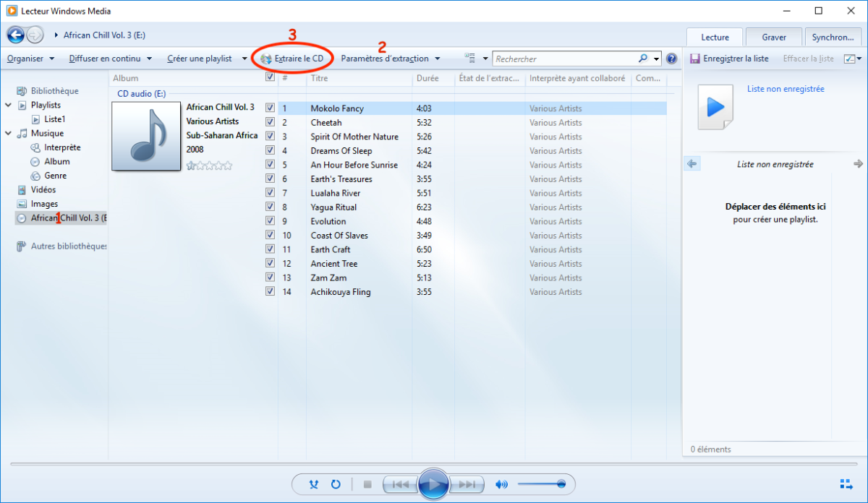Open the Organiser dropdown menu
Screen dimensions: 868x503
[x=30, y=59]
